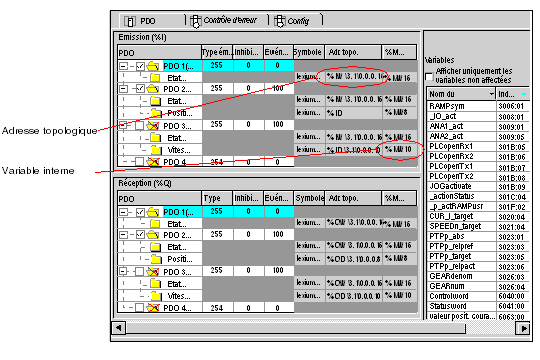Image resolution: width=540 pixels, height=360 pixels.
Task: Check 'Afficher uniquement les variables non affectées'
Action: 429,76
